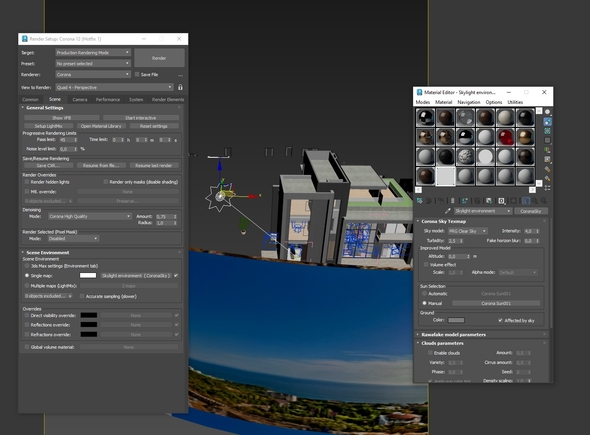Image resolution: width=590 pixels, height=435 pixels.
Task: Click the Get Material icon
Action: pyautogui.click(x=419, y=201)
